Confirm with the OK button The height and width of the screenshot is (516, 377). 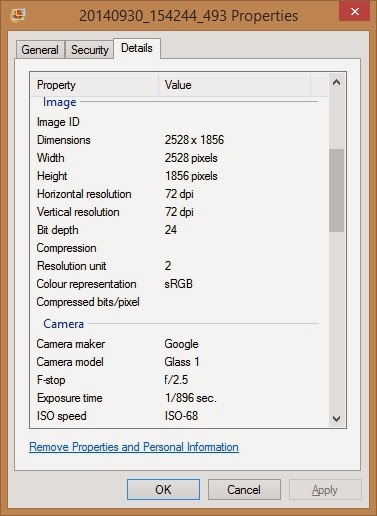[x=163, y=489]
